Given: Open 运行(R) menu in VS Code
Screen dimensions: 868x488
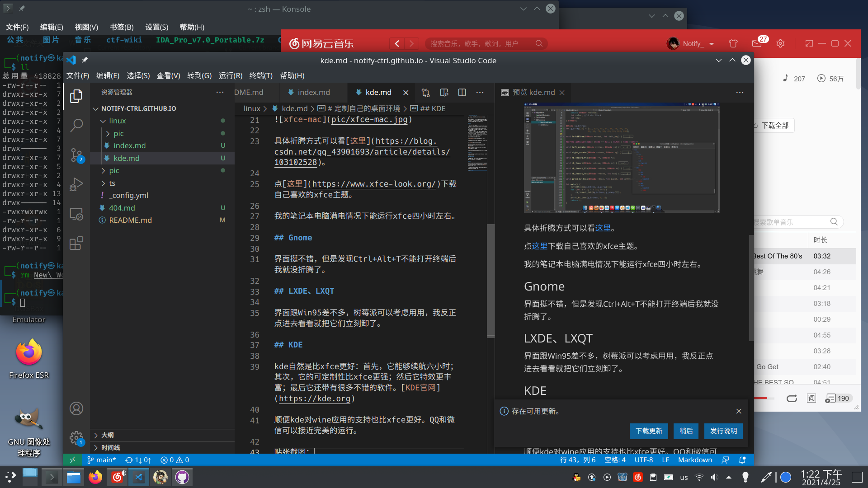Looking at the screenshot, I should point(231,75).
